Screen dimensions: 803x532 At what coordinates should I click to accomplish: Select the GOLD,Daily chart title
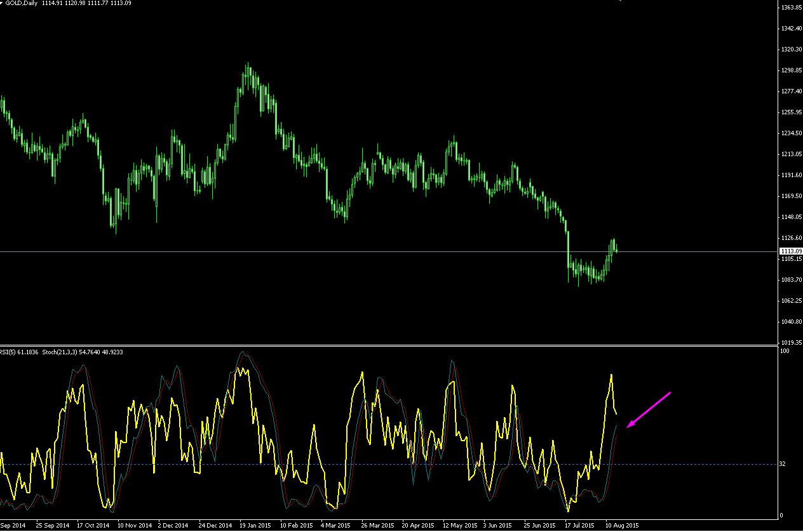pyautogui.click(x=22, y=4)
